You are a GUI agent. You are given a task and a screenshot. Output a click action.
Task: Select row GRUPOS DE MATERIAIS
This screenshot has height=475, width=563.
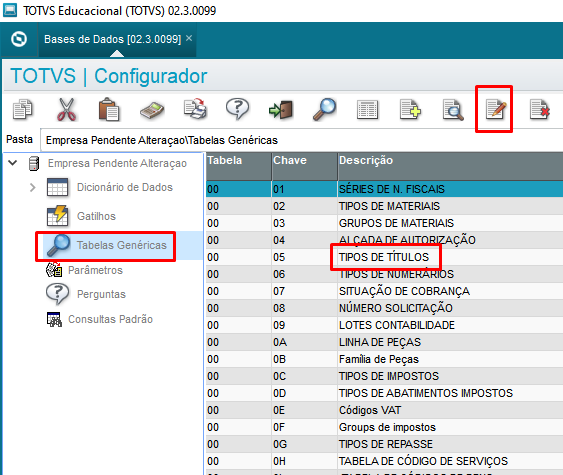coord(384,223)
